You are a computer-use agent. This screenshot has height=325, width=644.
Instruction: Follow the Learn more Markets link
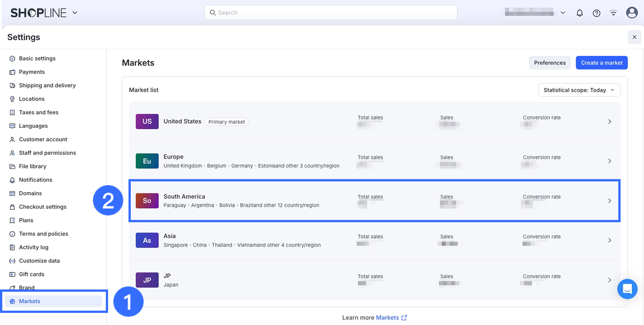(x=387, y=317)
